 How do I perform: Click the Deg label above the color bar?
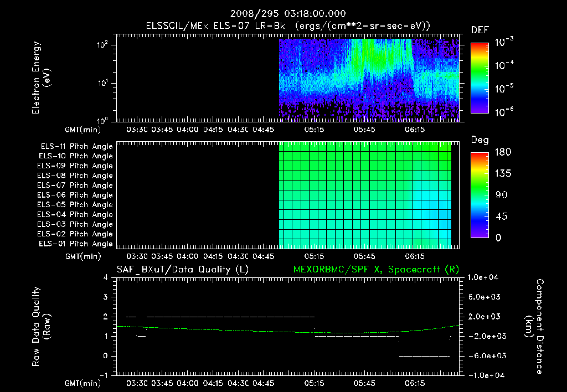tap(480, 140)
